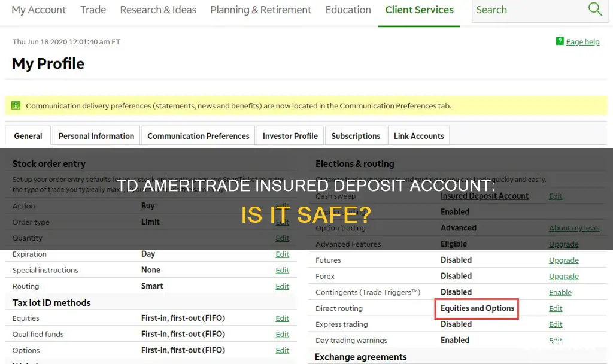Open the Planning & Retirement menu
The image size is (613, 364).
(x=261, y=10)
